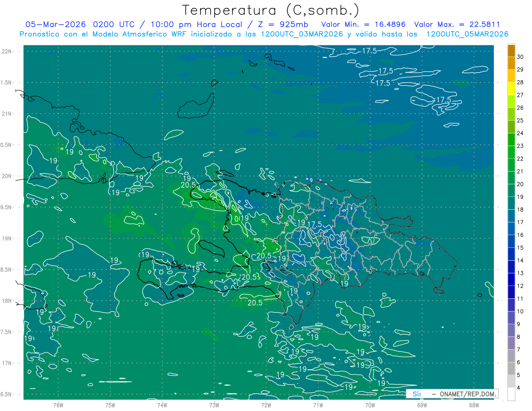This screenshot has height=411, width=532.
Task: Click the '68W' longitude axis label
Action: click(x=474, y=405)
